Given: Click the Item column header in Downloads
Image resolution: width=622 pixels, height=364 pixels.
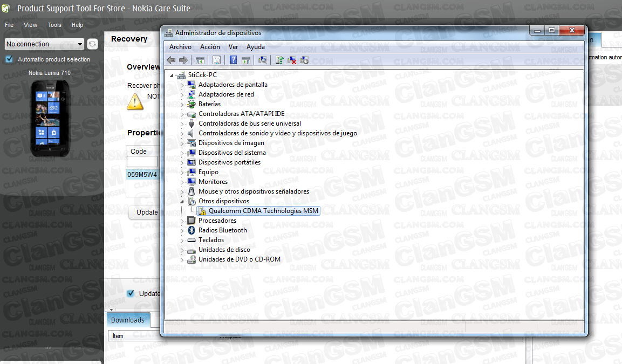Looking at the screenshot, I should click(x=118, y=336).
